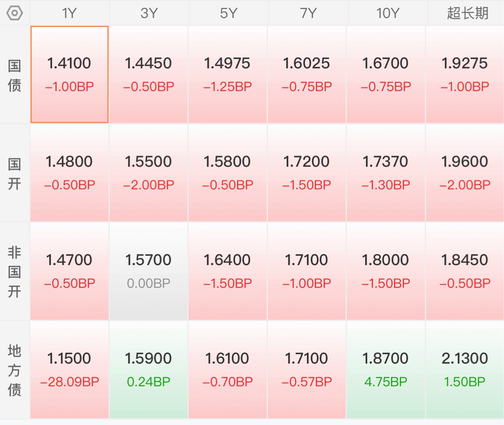Viewport: 504px width, 425px height.
Task: Open the 非国开 10Y cell at 1.8000
Action: [x=386, y=271]
